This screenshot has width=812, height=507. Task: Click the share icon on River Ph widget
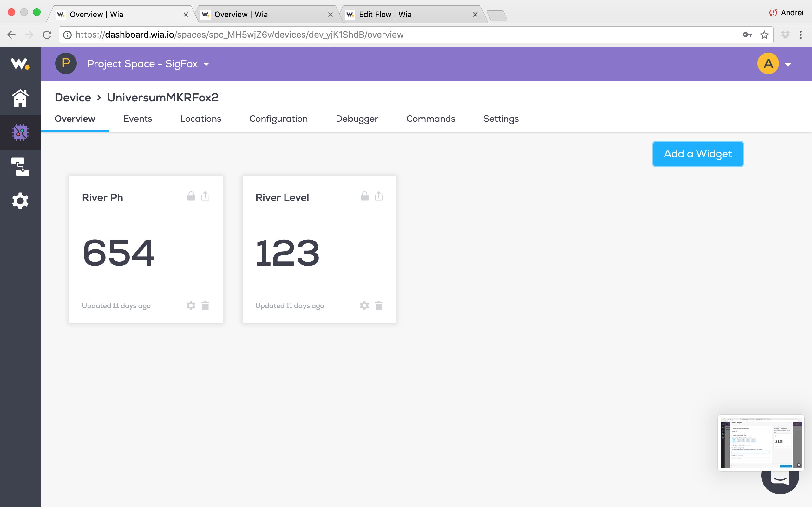pyautogui.click(x=205, y=196)
